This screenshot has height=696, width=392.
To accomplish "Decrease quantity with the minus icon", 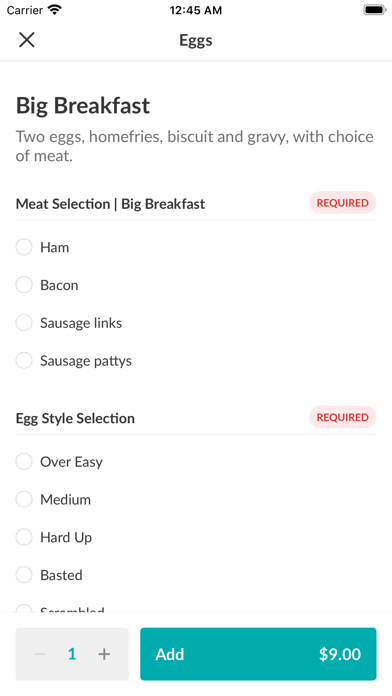I will pyautogui.click(x=40, y=654).
